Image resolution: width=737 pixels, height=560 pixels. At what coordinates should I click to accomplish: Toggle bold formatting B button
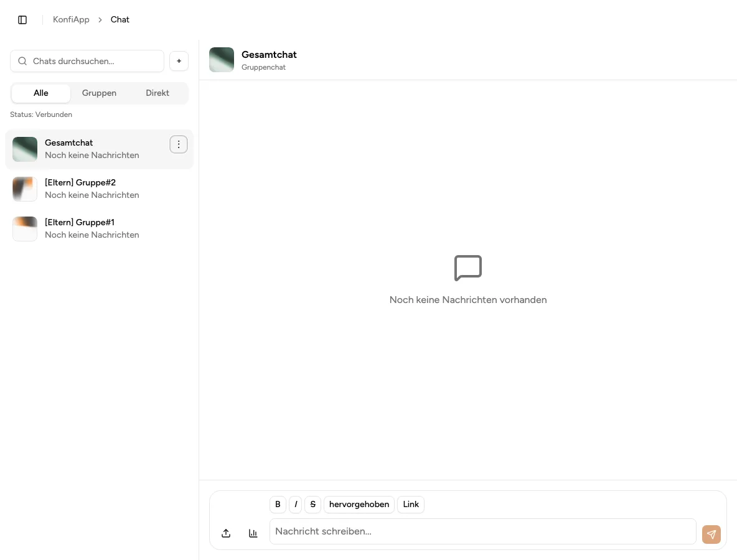(278, 504)
